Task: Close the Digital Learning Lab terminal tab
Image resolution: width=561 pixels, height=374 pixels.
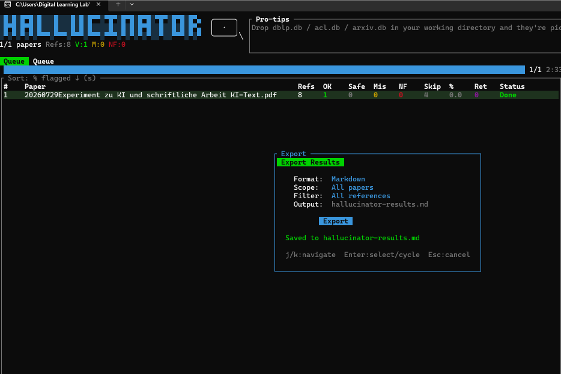Action: click(x=98, y=4)
